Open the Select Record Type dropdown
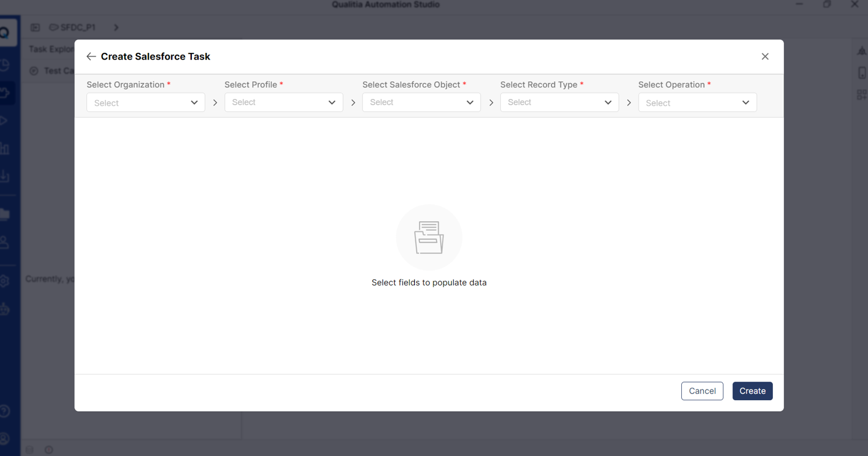This screenshot has height=456, width=868. 560,102
